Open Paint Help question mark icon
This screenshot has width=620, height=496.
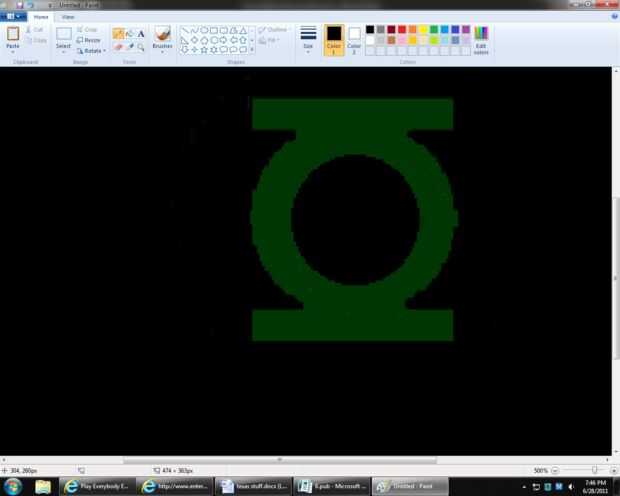[614, 17]
